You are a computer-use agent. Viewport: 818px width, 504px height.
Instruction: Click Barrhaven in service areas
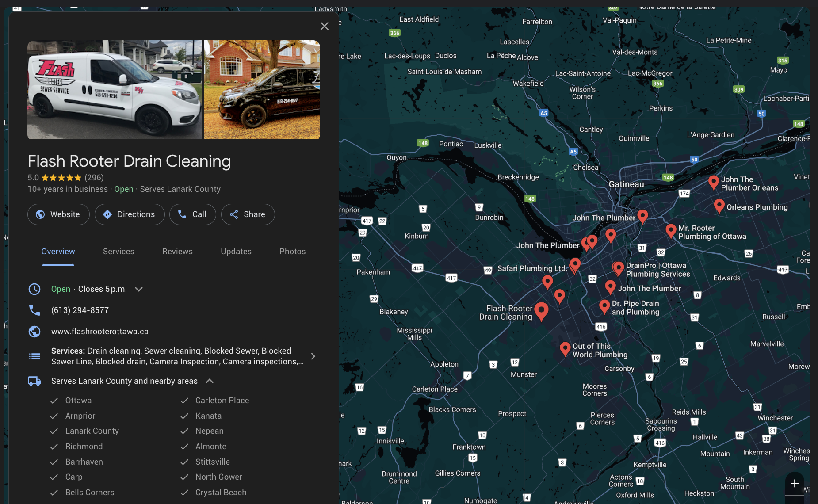tap(84, 462)
